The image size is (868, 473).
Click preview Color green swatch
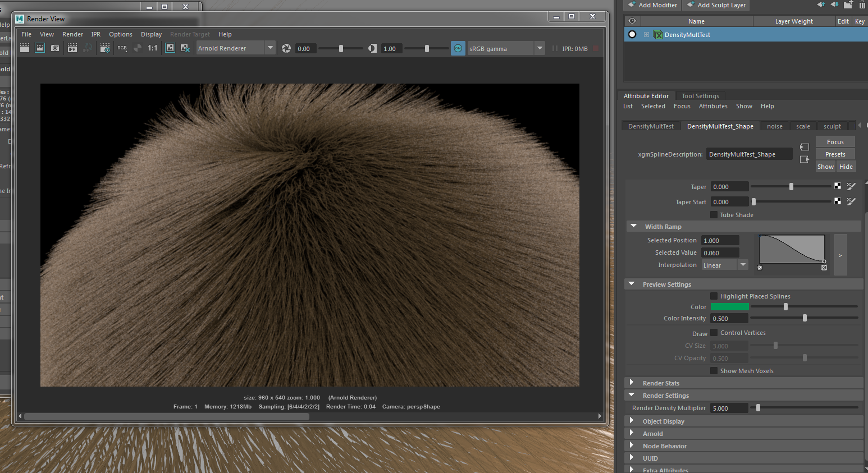[729, 306]
